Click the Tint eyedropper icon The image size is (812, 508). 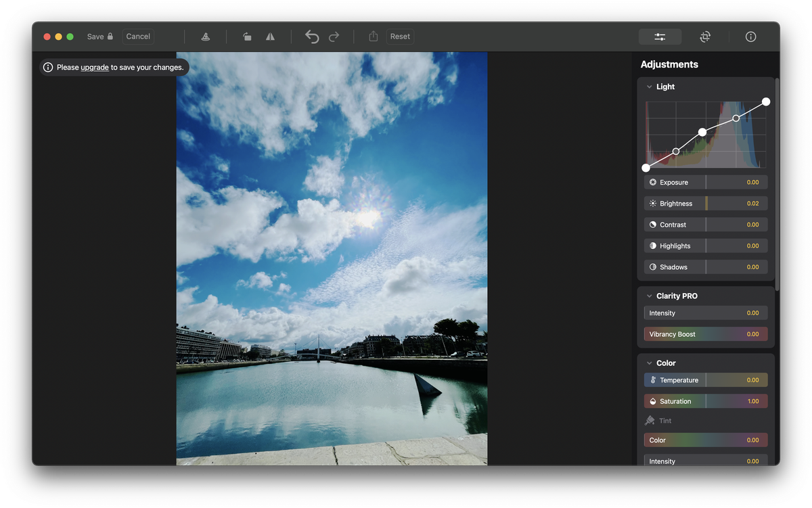point(650,421)
